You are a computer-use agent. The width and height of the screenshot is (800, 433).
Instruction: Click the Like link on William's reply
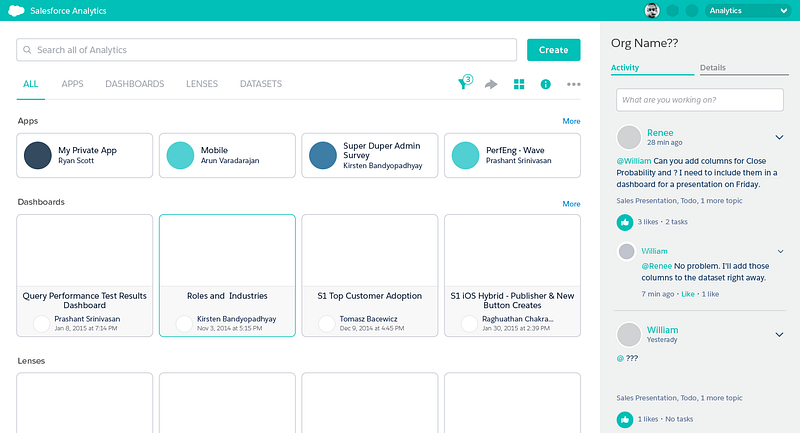tap(688, 294)
